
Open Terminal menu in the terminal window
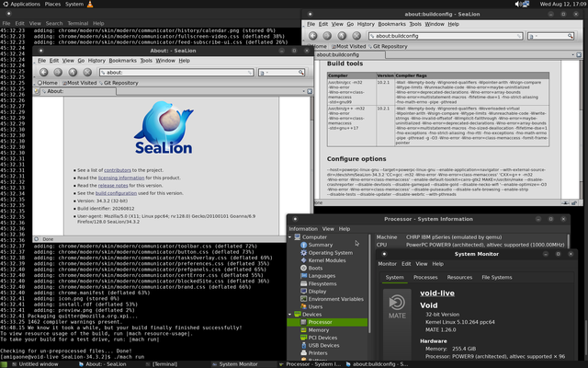tap(77, 23)
